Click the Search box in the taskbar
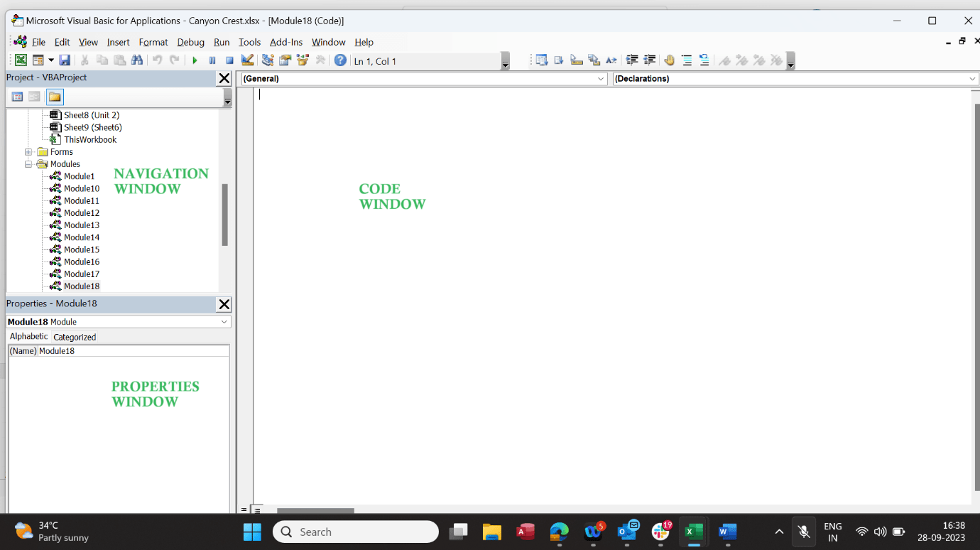Screen dimensions: 980x550 coord(355,532)
